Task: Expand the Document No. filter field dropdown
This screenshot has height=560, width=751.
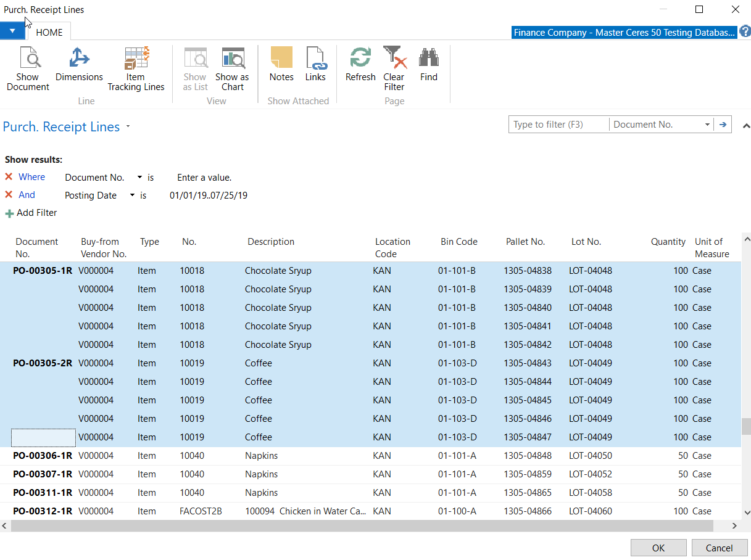Action: 139,178
